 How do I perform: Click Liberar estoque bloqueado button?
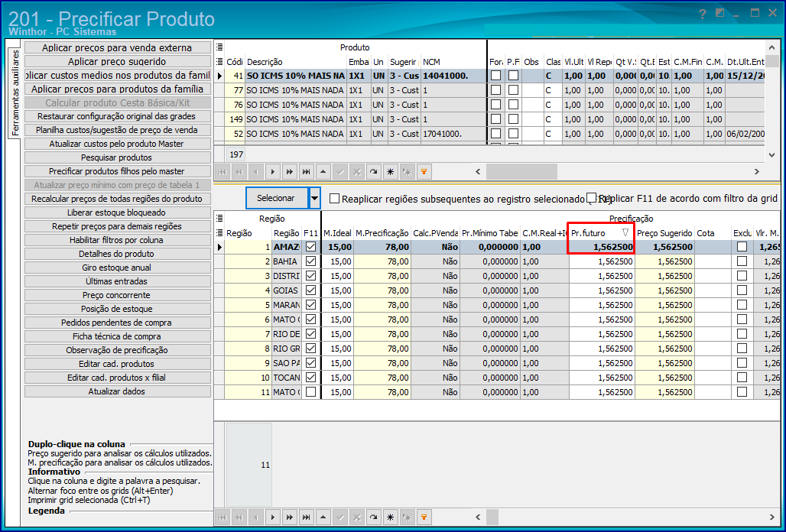tap(117, 212)
